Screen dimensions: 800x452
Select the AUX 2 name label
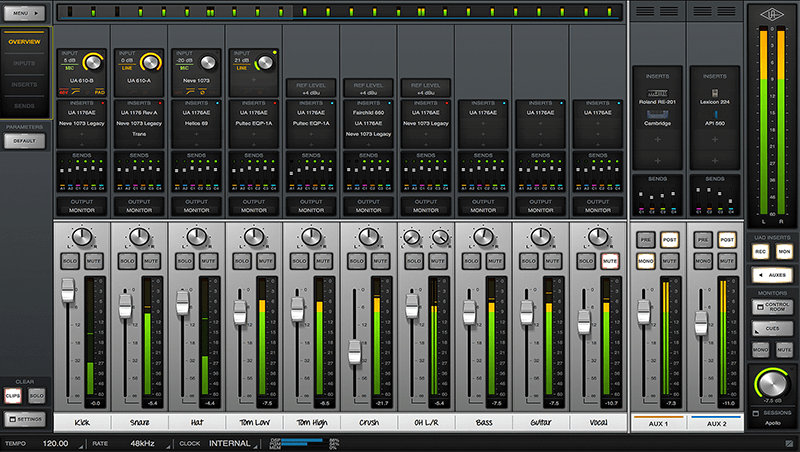[716, 423]
